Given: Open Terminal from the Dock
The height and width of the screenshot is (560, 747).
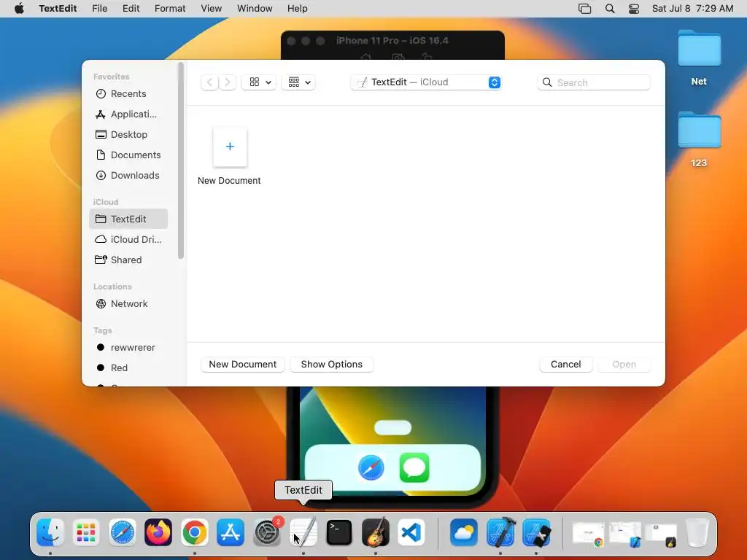Looking at the screenshot, I should point(339,532).
